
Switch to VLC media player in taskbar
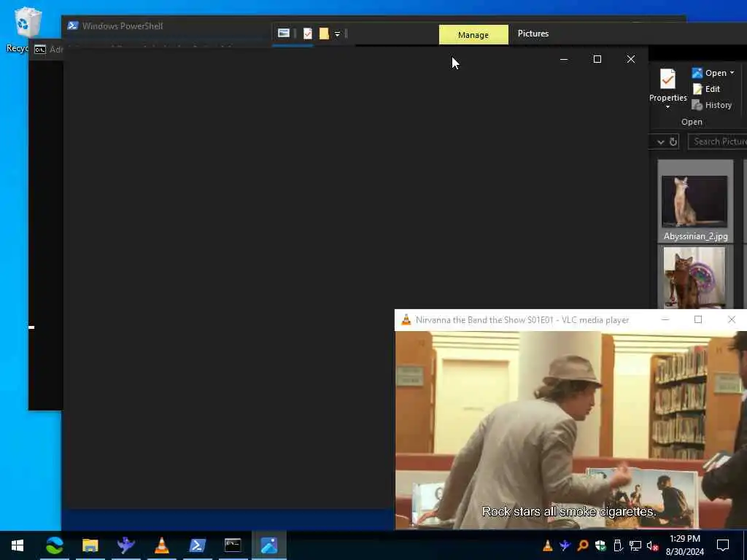(161, 545)
